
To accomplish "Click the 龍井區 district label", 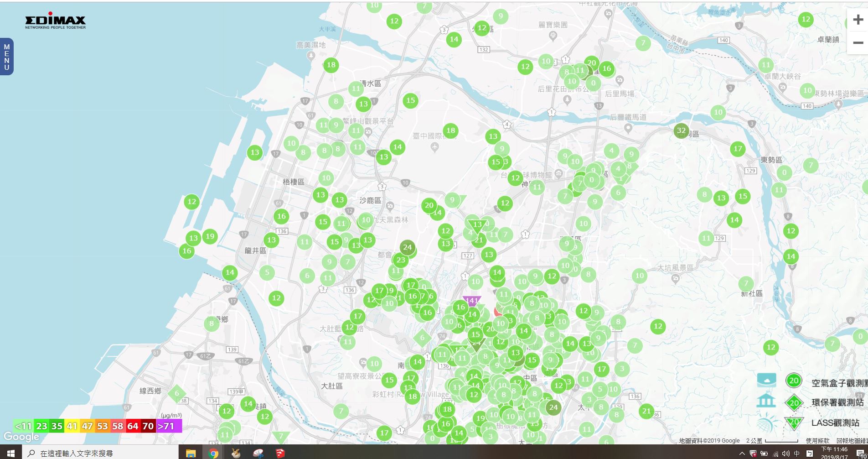I will [x=255, y=250].
